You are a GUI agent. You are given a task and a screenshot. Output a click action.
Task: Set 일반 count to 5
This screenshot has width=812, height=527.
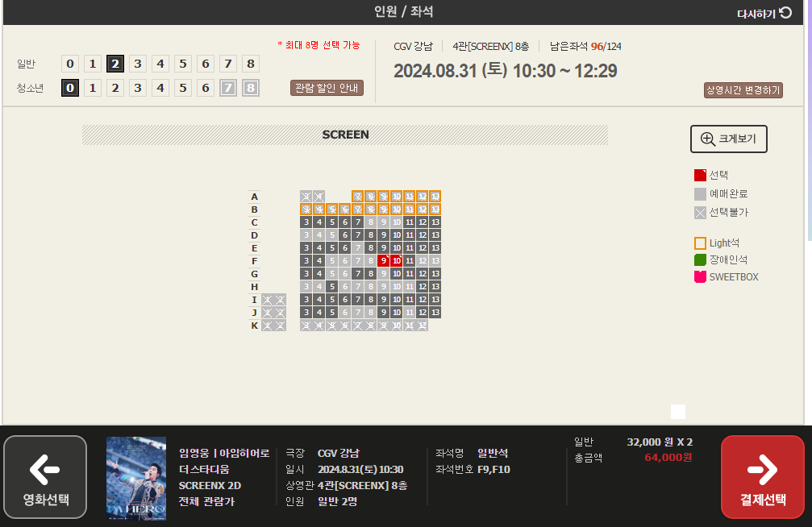(183, 64)
